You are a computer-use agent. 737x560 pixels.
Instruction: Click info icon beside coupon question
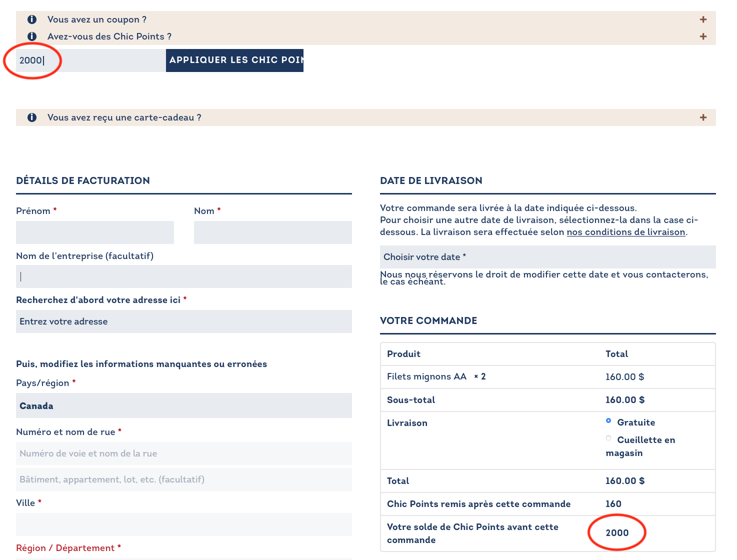pyautogui.click(x=32, y=19)
